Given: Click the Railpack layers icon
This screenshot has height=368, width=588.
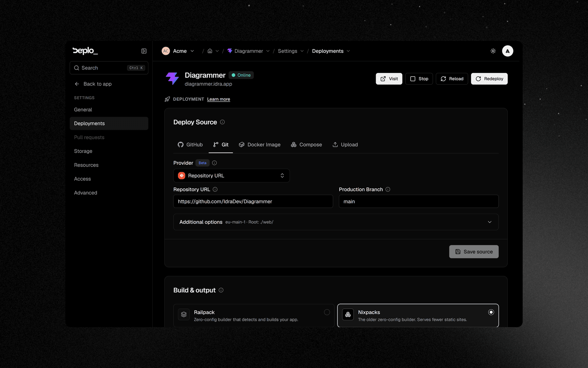Looking at the screenshot, I should (x=184, y=315).
